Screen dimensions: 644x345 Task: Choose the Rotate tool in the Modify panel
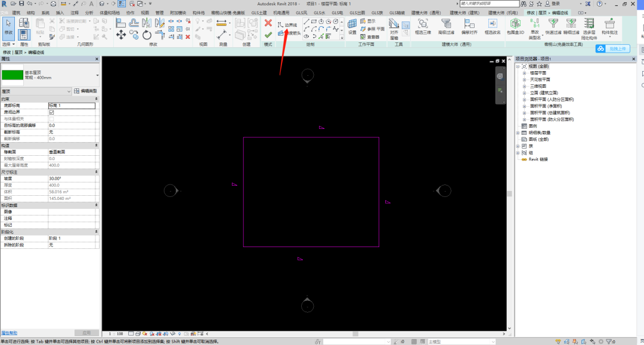(147, 35)
